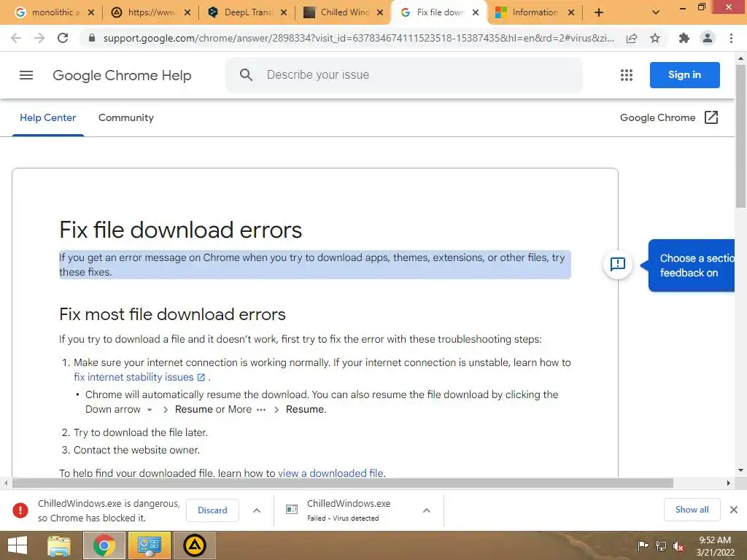Image resolution: width=747 pixels, height=560 pixels.
Task: Reload the current page
Action: [63, 38]
